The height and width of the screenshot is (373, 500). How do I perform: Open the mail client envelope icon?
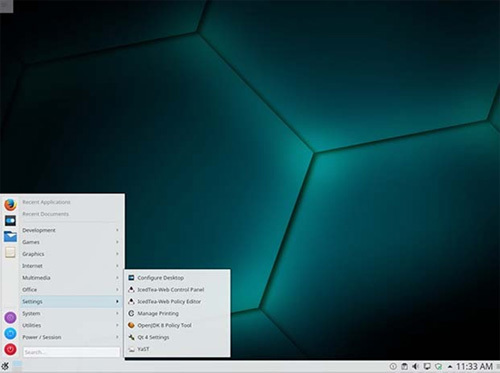click(10, 236)
